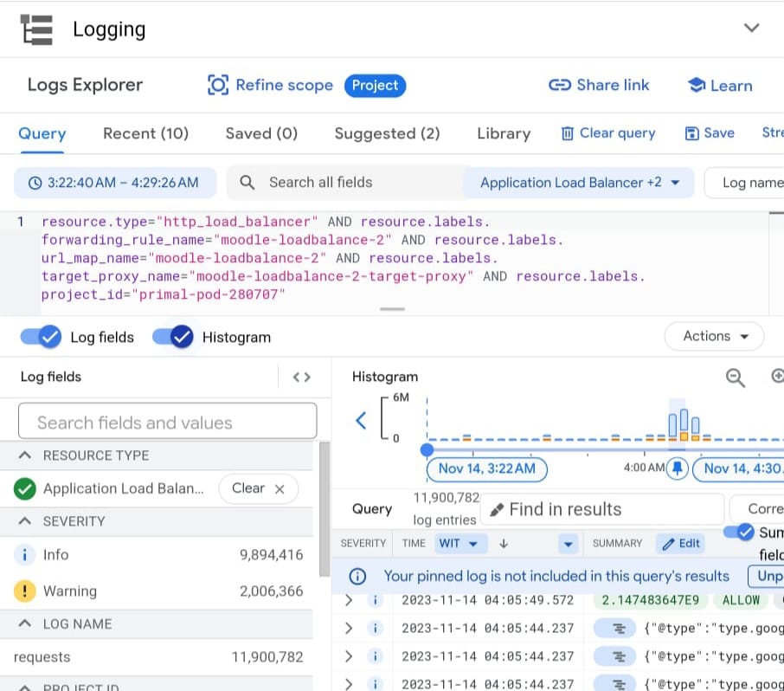Open the Application Load Balancer +2 dropdown
784x691 pixels.
pyautogui.click(x=579, y=183)
